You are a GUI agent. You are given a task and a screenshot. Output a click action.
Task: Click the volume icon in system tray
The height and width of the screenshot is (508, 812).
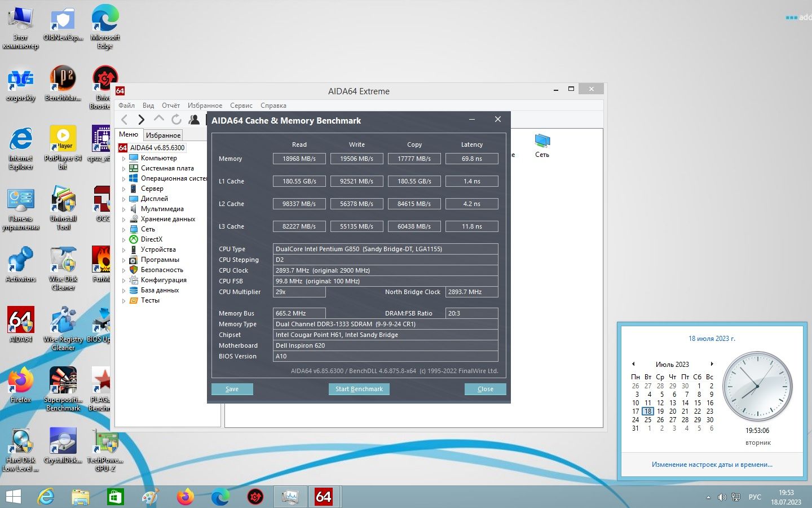click(722, 497)
